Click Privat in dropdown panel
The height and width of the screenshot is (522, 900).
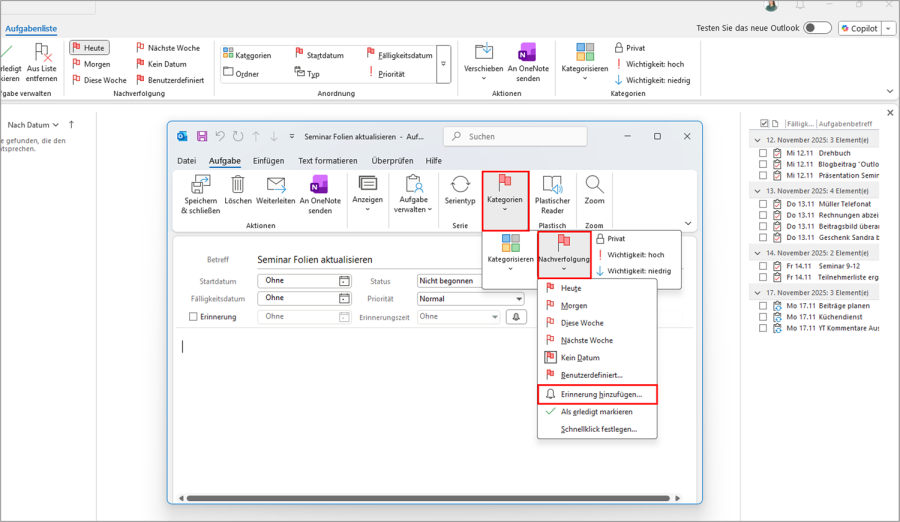click(x=611, y=238)
